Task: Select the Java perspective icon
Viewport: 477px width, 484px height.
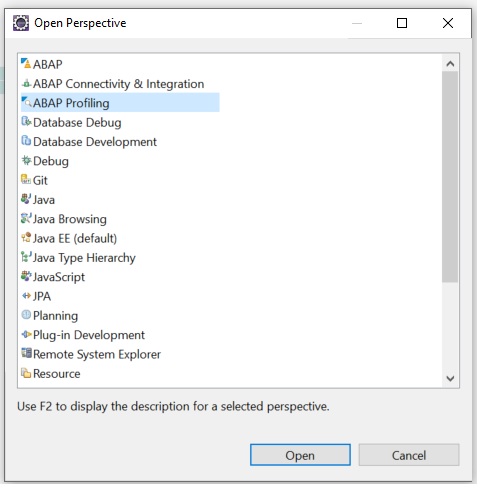Action: (26, 199)
